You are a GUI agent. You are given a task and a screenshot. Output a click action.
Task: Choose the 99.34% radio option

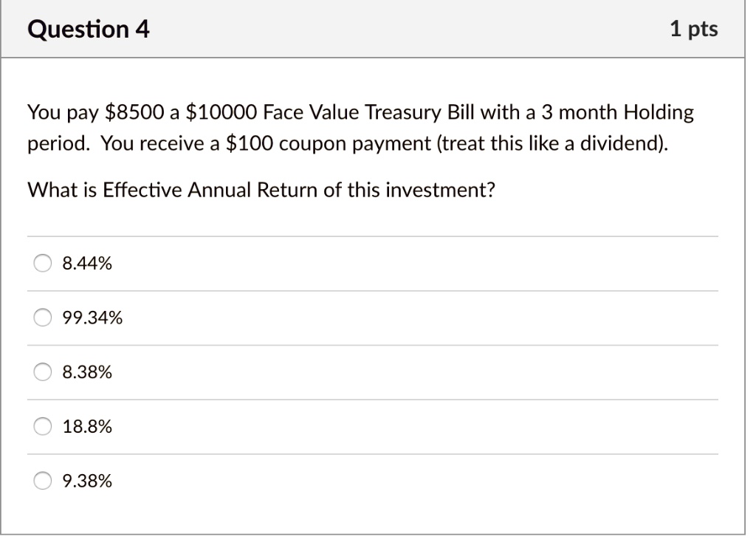pos(42,318)
